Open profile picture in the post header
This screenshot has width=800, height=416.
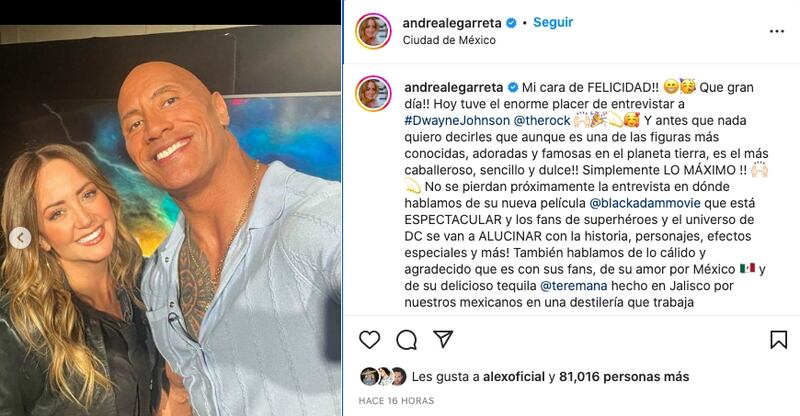pos(373,31)
